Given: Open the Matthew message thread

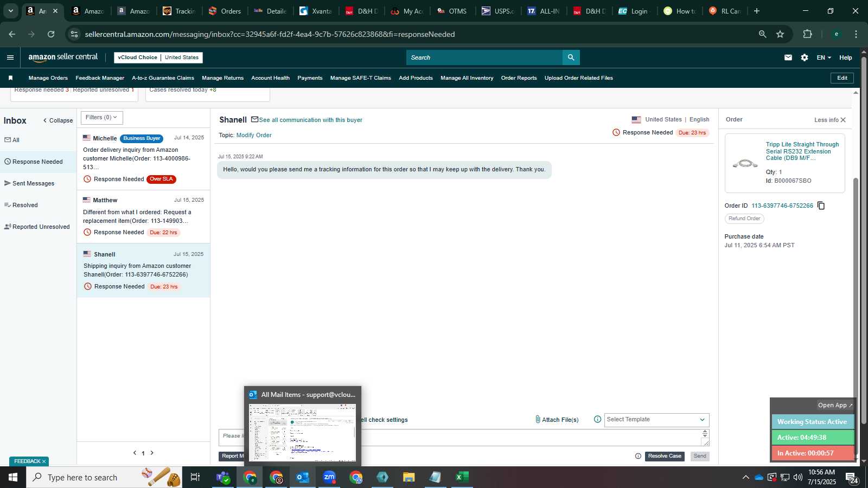Looking at the screenshot, I should tap(143, 216).
